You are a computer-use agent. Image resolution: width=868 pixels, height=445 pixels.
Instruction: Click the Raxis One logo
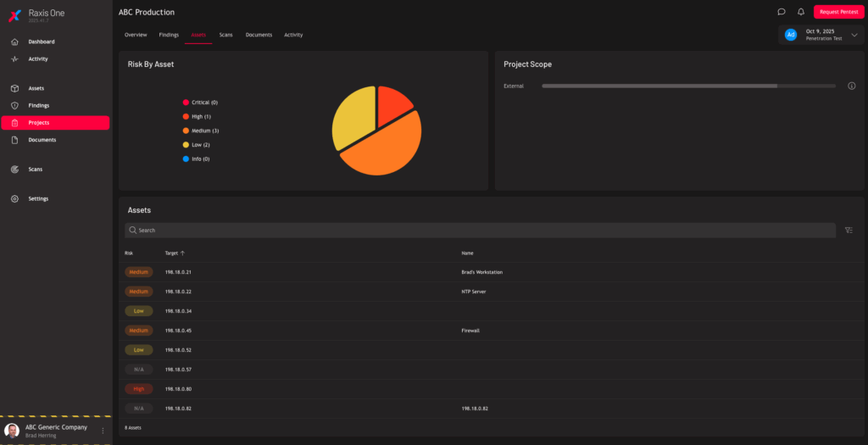click(x=14, y=16)
